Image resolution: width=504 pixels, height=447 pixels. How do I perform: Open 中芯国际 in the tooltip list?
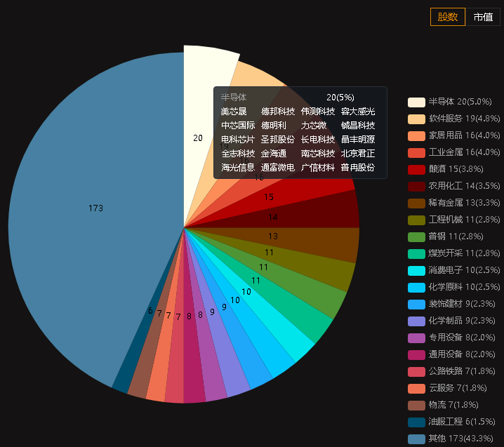click(x=238, y=126)
